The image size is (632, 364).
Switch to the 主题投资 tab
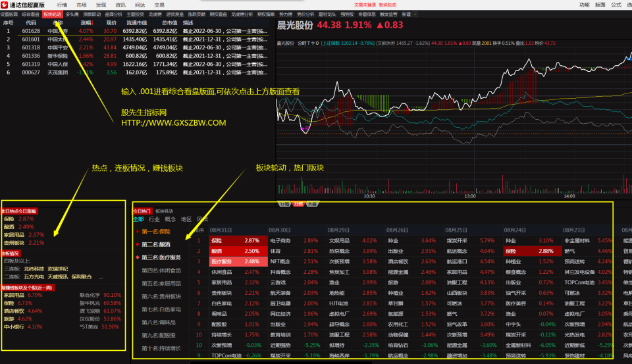coord(135,14)
